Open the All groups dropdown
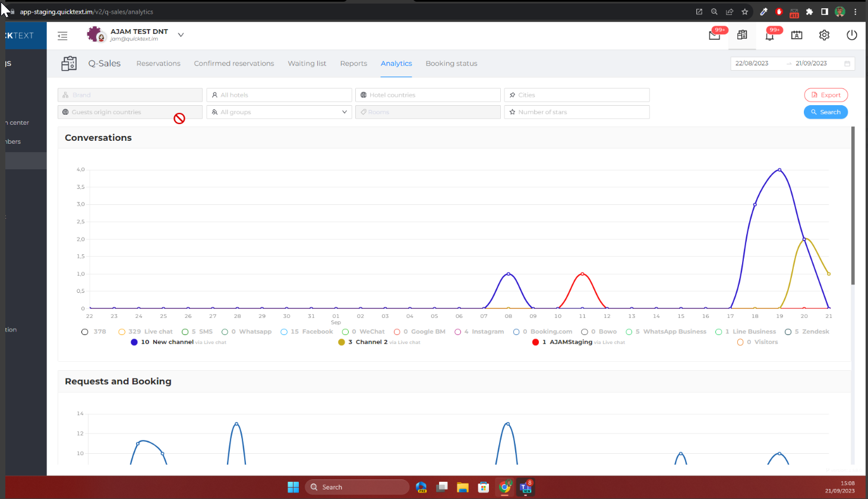The height and width of the screenshot is (499, 868). [x=279, y=112]
